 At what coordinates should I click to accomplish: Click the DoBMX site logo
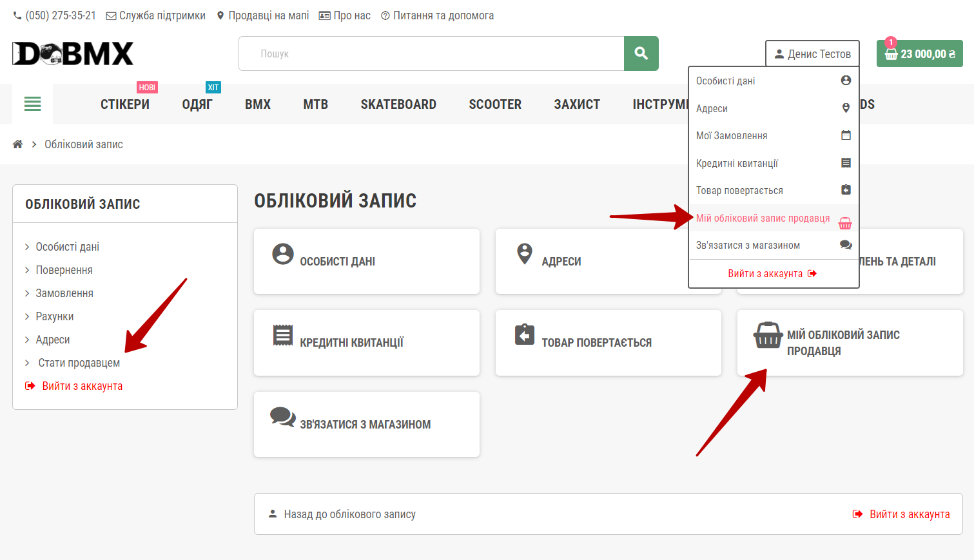point(73,53)
